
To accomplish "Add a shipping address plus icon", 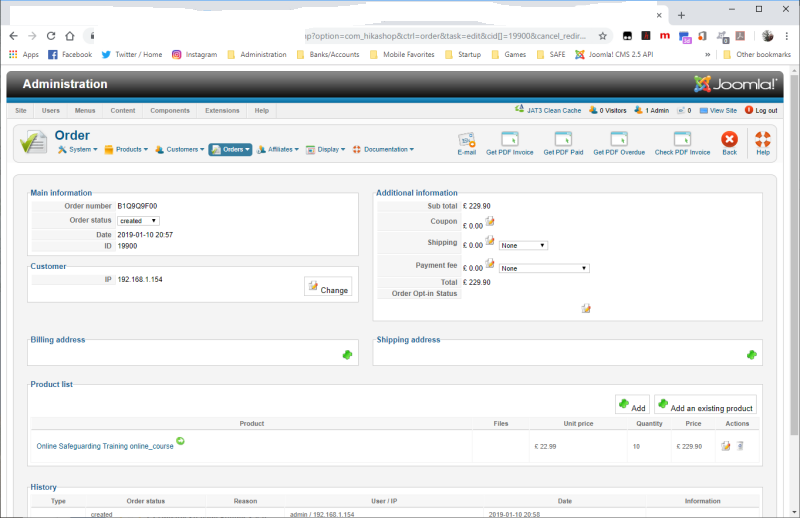I will pos(751,354).
